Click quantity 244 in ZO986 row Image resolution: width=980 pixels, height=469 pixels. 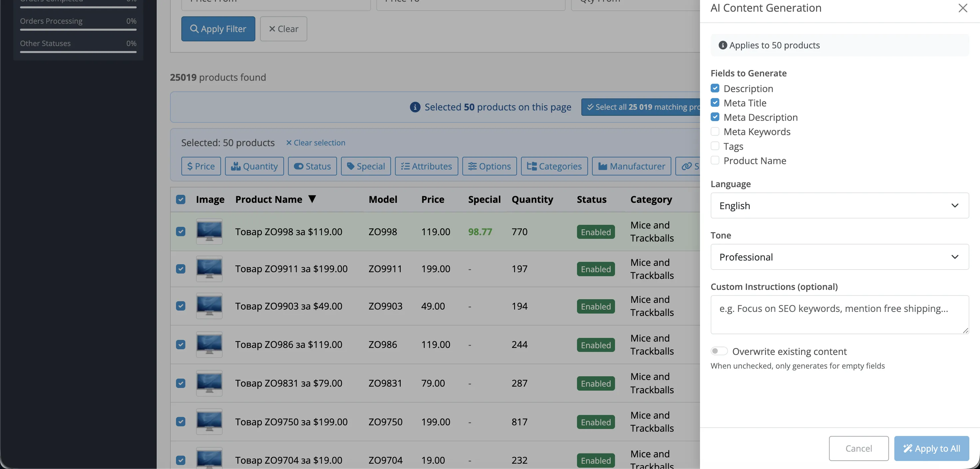[x=519, y=345]
